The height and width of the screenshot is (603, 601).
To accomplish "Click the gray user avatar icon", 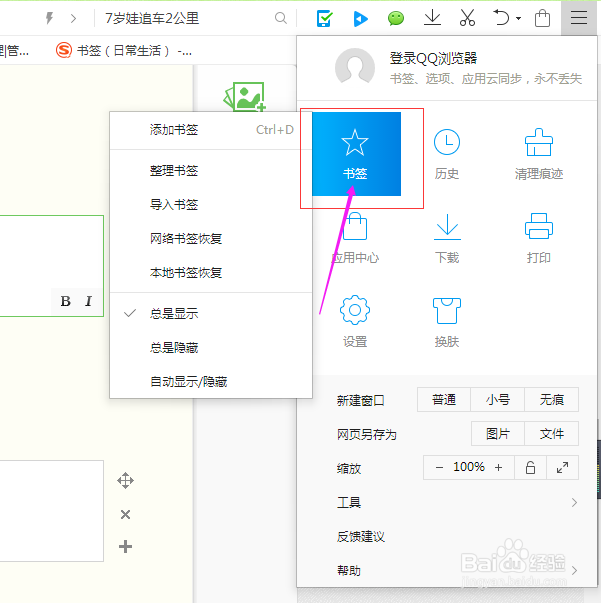I will tap(355, 67).
